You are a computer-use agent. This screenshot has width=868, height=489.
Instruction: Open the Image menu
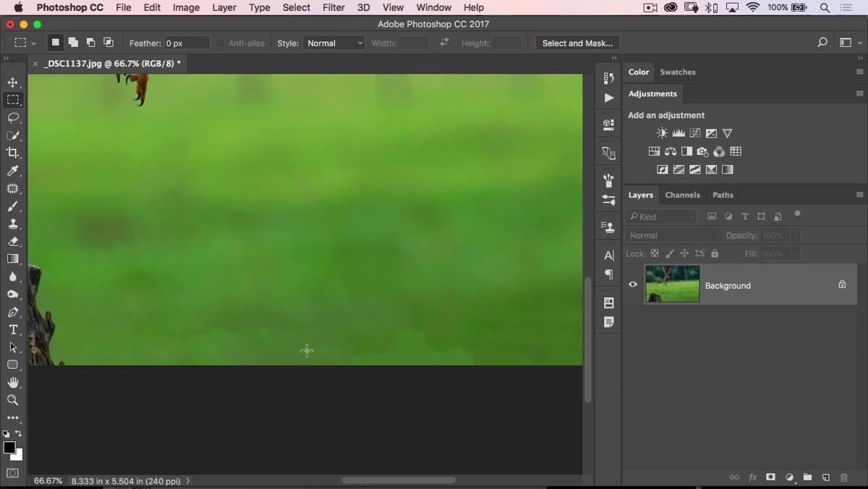[186, 7]
